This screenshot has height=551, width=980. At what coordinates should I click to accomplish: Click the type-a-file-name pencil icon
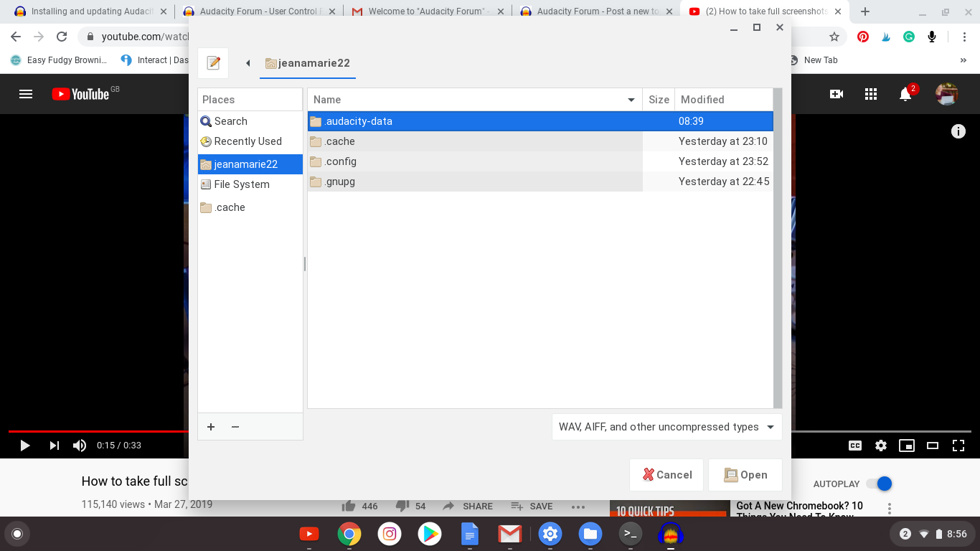tap(213, 63)
